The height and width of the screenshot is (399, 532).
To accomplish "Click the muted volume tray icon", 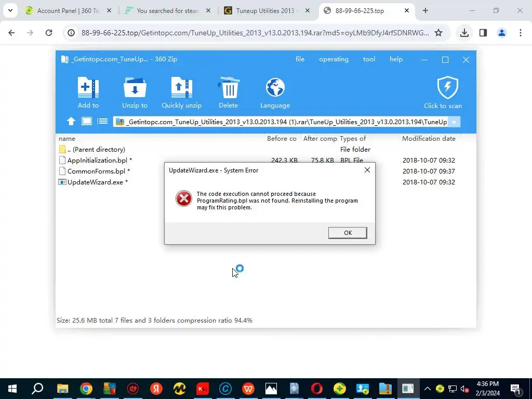I will pos(465,389).
